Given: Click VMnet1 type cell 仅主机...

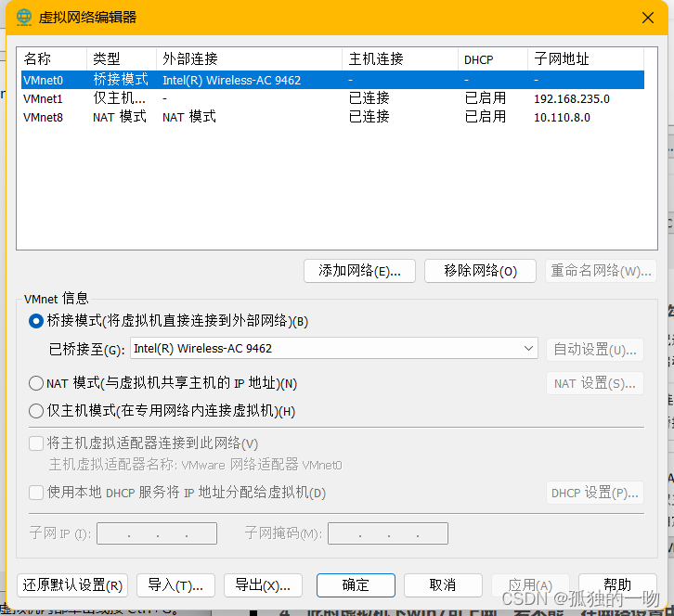Looking at the screenshot, I should point(120,98).
